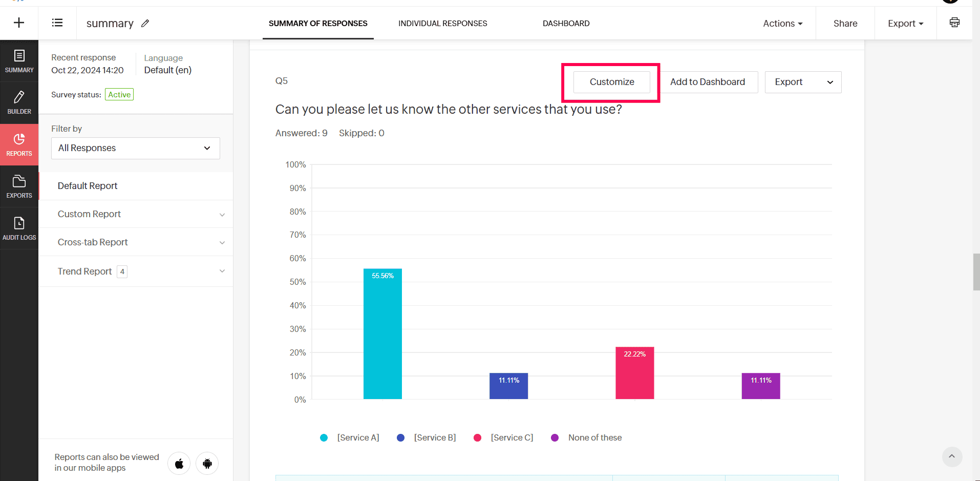The height and width of the screenshot is (481, 980).
Task: Switch to Summary of Responses tab
Action: tap(318, 24)
